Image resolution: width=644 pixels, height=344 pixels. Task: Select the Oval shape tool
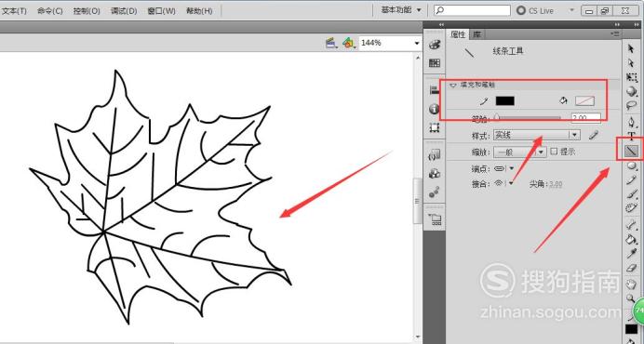631,165
